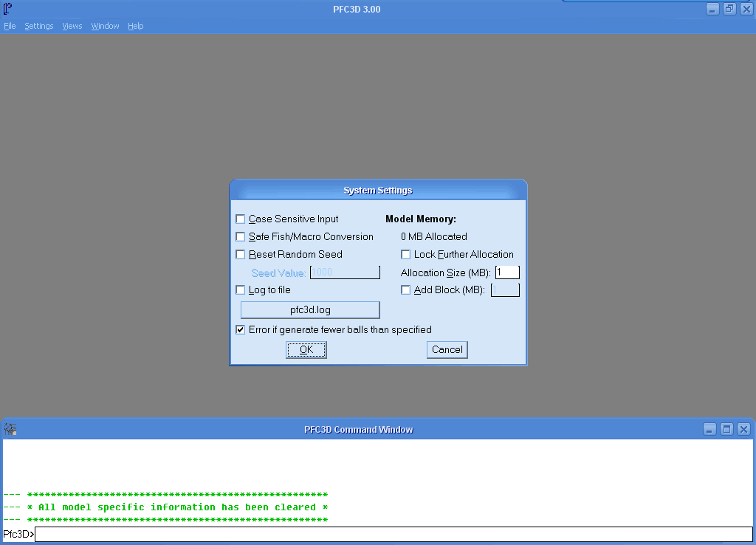Uncheck Error if generate fewer balls than specified

tap(240, 330)
